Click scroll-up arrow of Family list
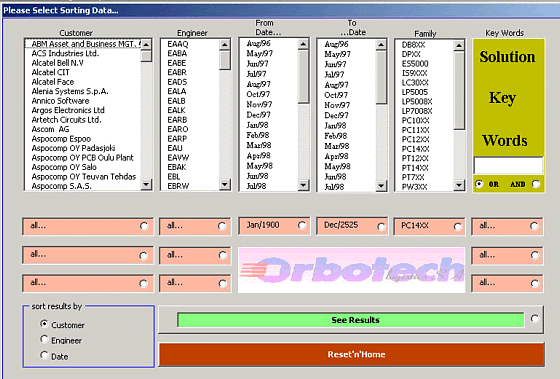The width and height of the screenshot is (560, 379). tap(459, 45)
